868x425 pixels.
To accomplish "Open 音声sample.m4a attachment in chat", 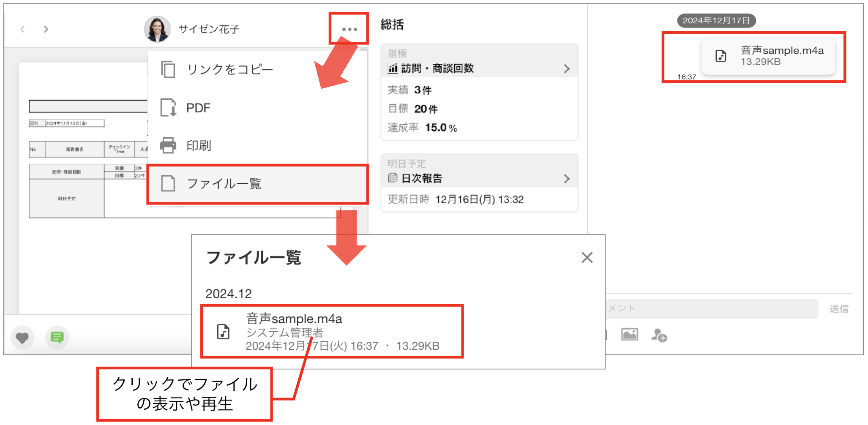I will (768, 56).
